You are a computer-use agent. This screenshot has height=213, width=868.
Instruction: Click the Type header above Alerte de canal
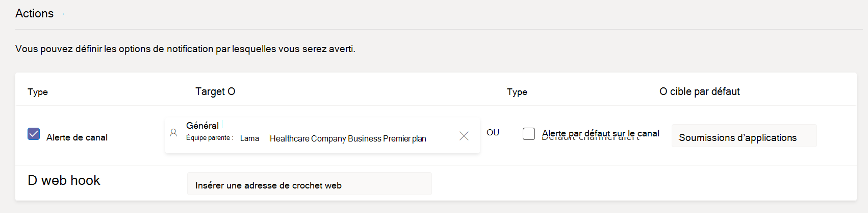pos(38,92)
